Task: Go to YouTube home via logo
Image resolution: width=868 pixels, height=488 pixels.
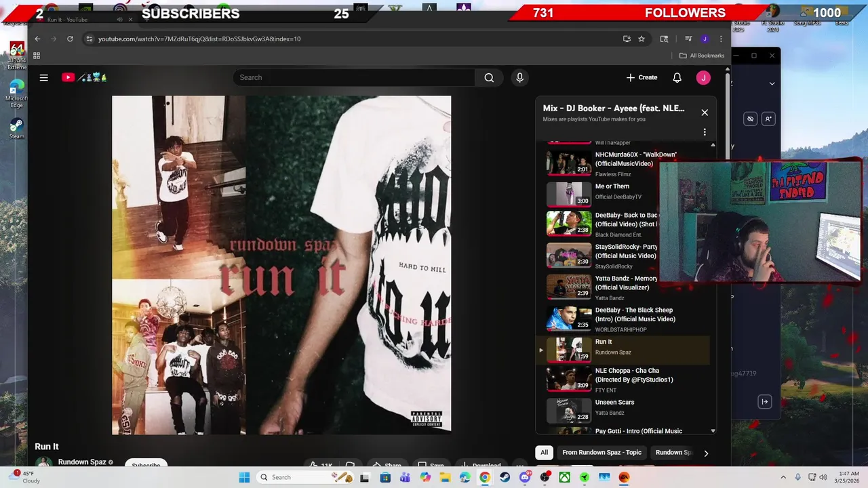Action: pyautogui.click(x=84, y=77)
